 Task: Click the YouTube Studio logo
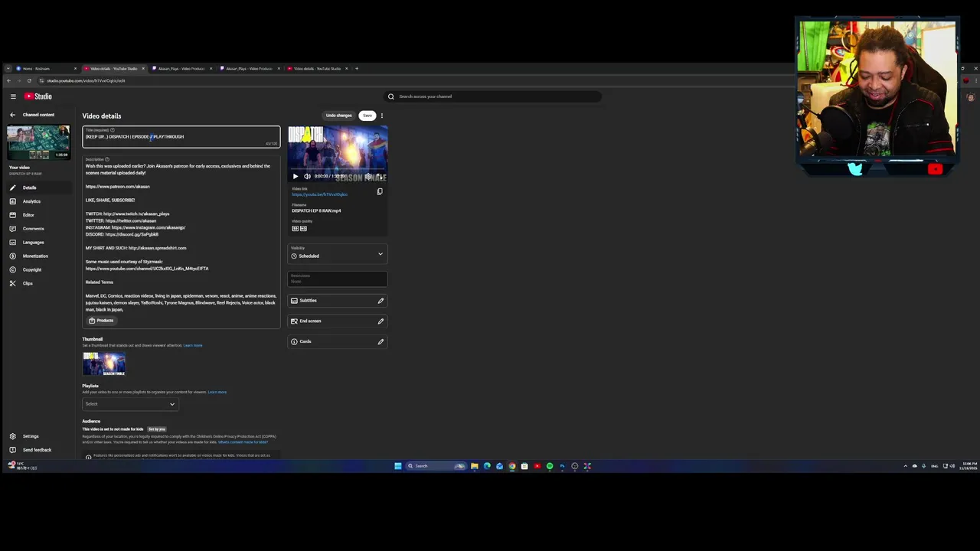pos(38,96)
